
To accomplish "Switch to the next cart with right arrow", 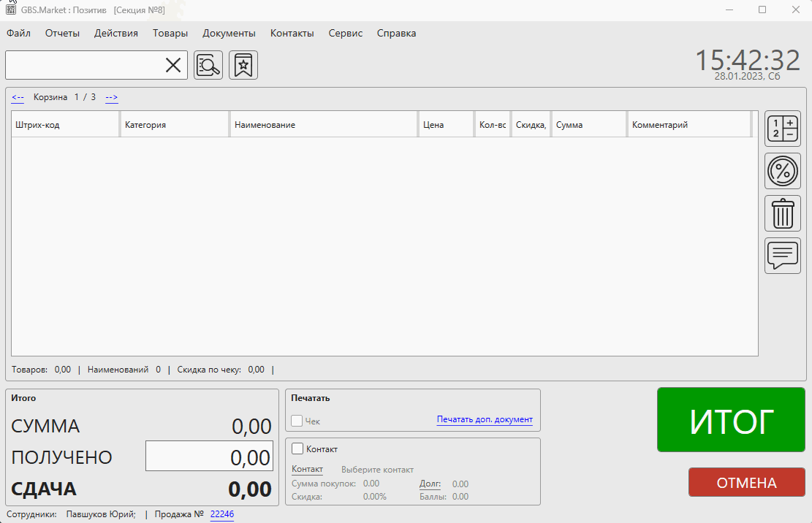I will coord(112,97).
